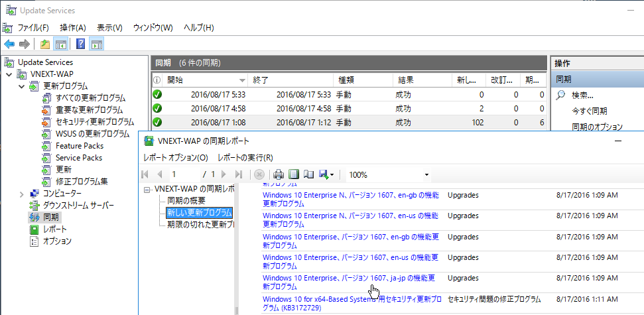Toggle the Show/Hide Console Tree button
Screen dimensions: 644x315
pyautogui.click(x=61, y=44)
